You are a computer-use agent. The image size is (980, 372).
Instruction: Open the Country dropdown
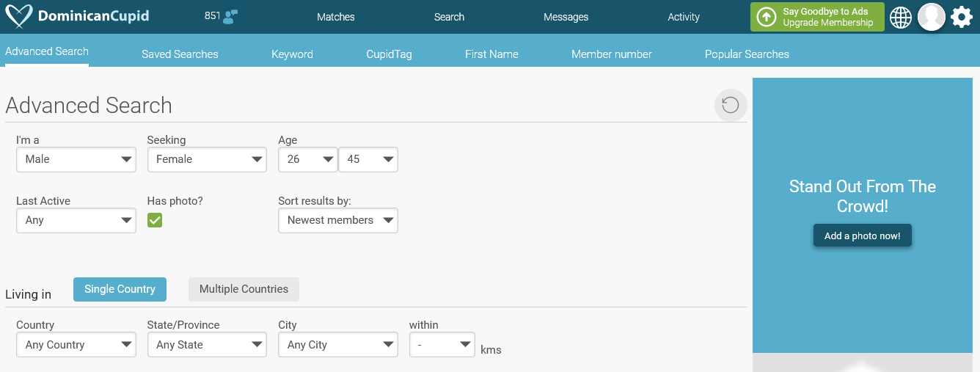click(76, 345)
